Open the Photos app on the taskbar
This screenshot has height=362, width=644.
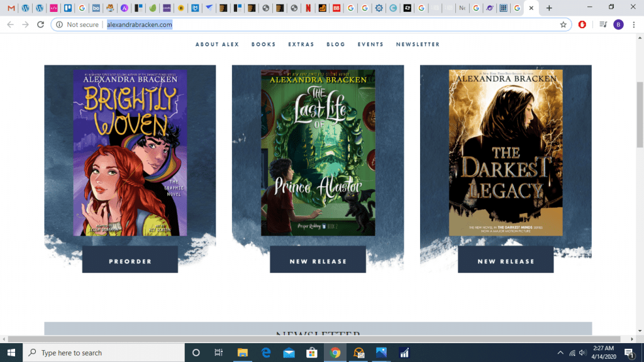(382, 353)
